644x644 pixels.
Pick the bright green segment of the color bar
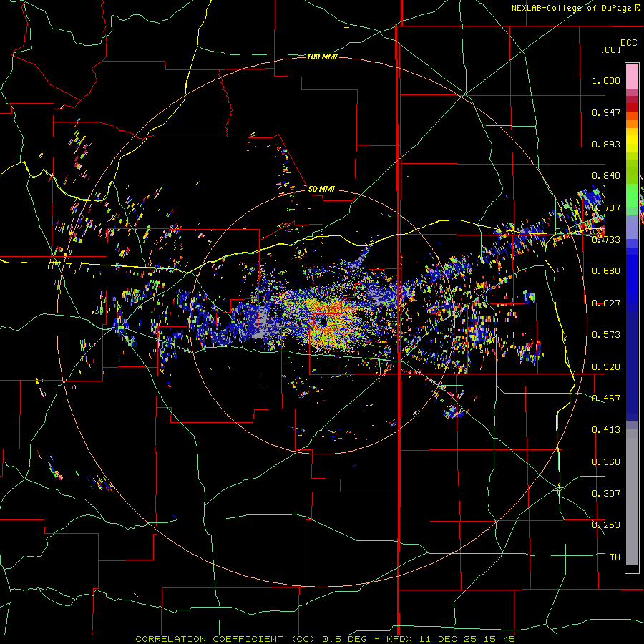[632, 195]
